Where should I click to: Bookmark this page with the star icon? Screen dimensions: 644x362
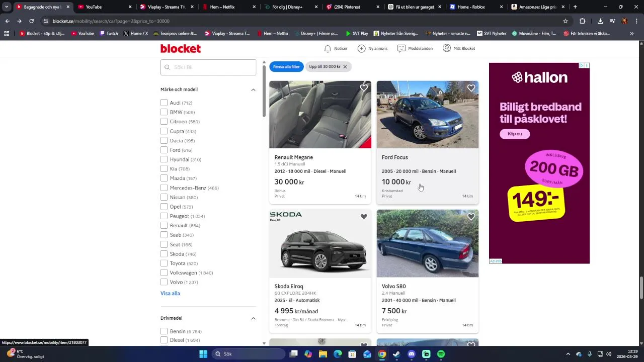(566, 21)
